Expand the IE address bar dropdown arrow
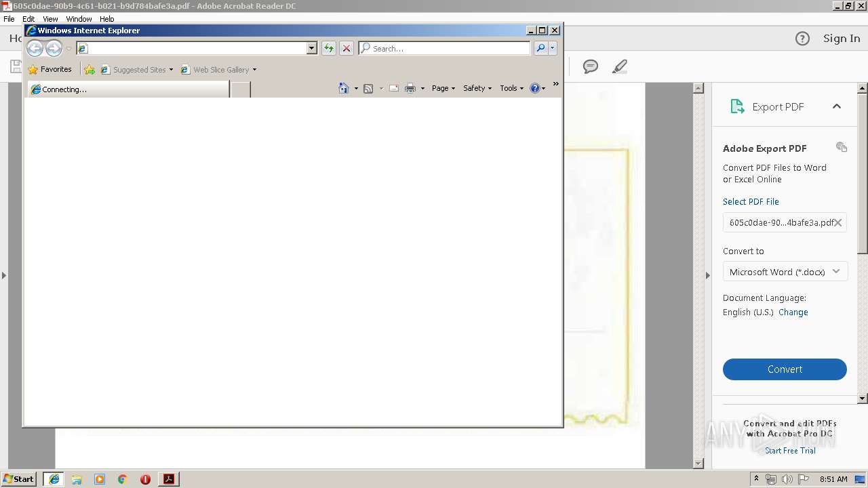The width and height of the screenshot is (868, 488). click(x=311, y=48)
